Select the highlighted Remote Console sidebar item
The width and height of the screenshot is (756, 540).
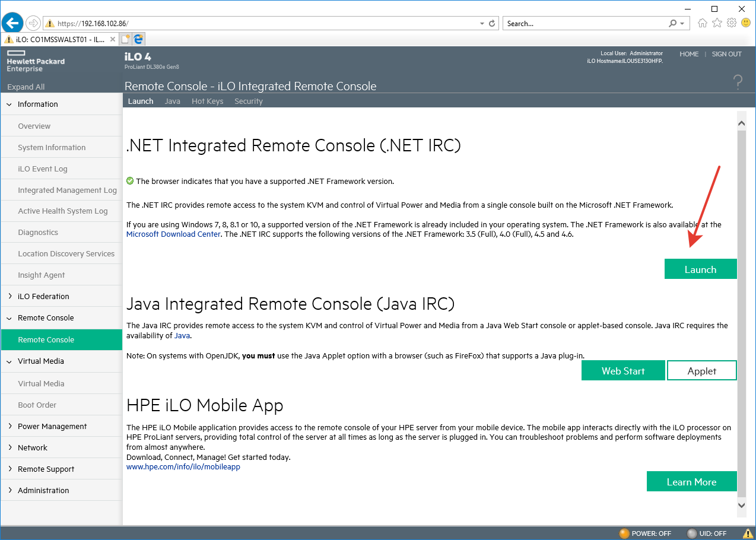pos(61,339)
